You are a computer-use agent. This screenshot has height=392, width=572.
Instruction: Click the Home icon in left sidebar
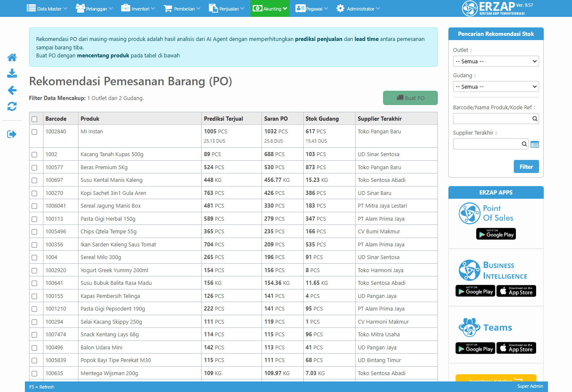click(x=12, y=57)
